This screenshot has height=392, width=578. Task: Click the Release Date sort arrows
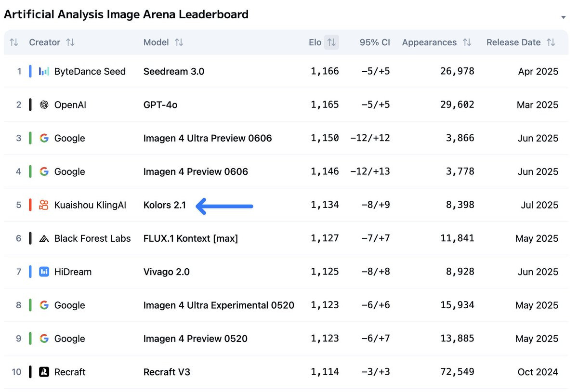click(551, 42)
